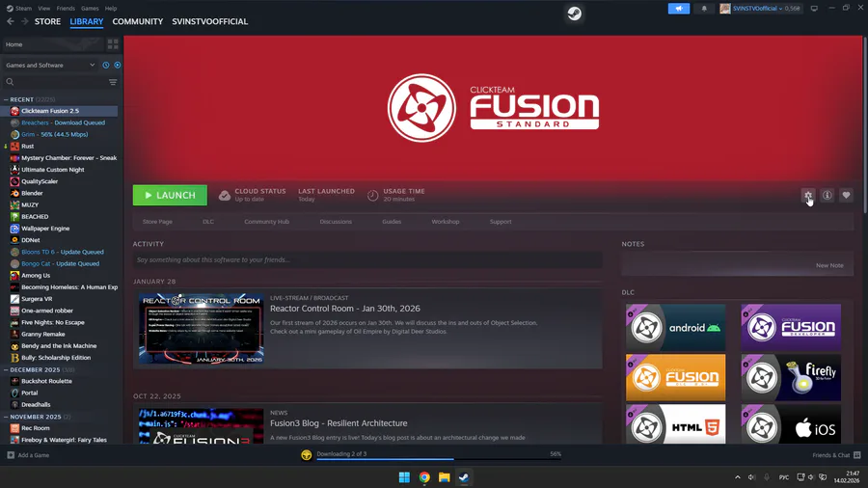Click New Note in Notes panel
This screenshot has width=868, height=488.
[x=829, y=265]
